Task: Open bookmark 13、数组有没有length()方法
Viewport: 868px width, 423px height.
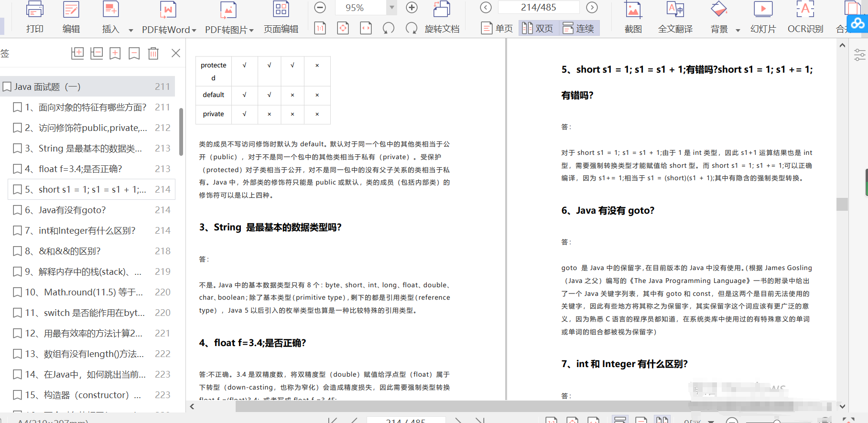Action: tap(92, 354)
